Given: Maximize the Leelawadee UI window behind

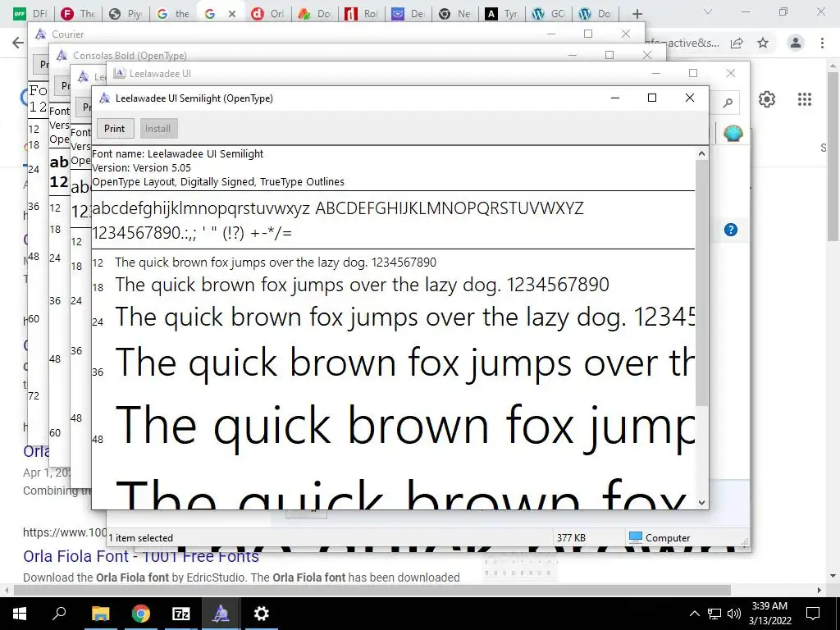Looking at the screenshot, I should (x=693, y=73).
